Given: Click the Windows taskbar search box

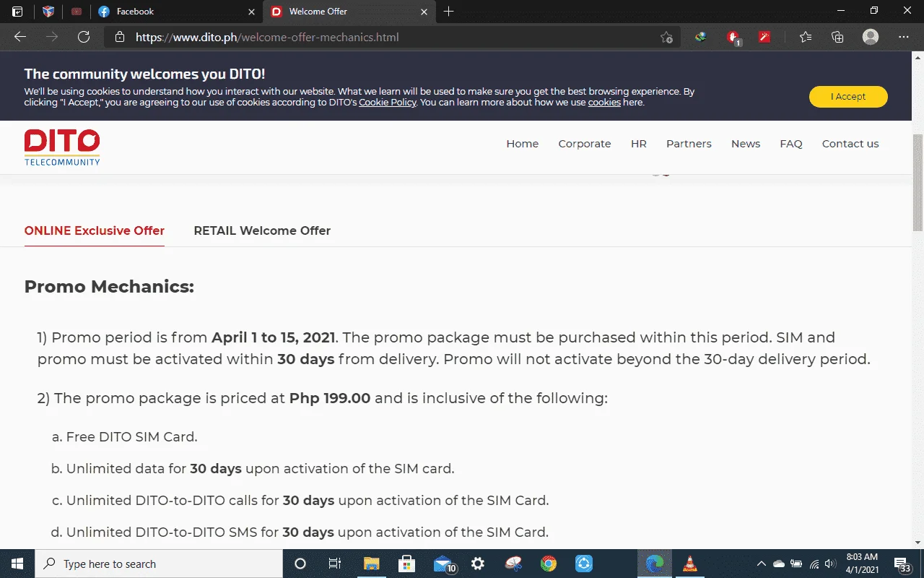Looking at the screenshot, I should coord(159,564).
